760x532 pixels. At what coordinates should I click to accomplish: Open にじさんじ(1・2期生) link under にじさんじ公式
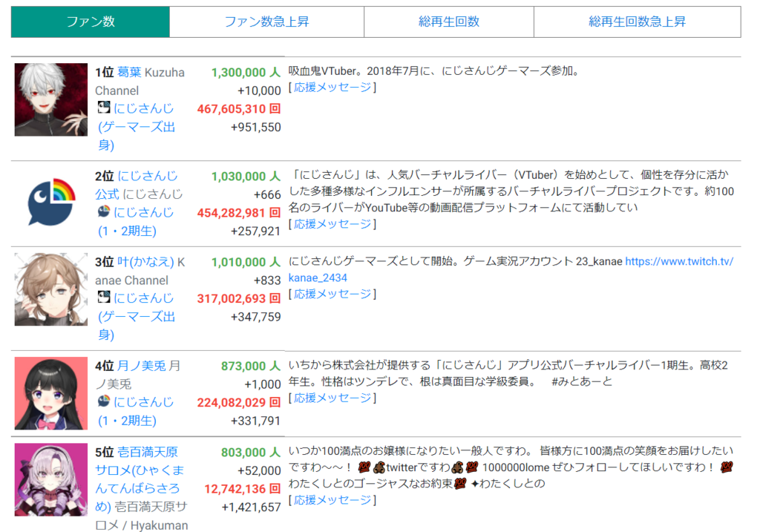coord(135,221)
